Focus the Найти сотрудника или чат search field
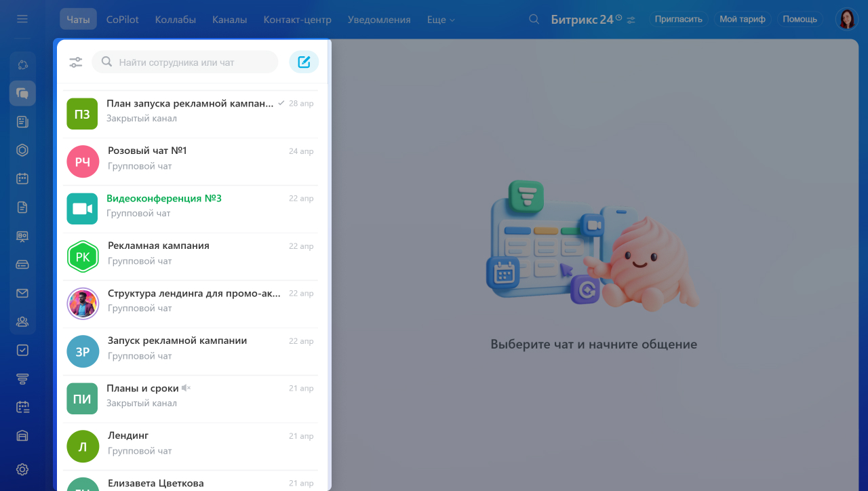The image size is (868, 491). [x=184, y=62]
